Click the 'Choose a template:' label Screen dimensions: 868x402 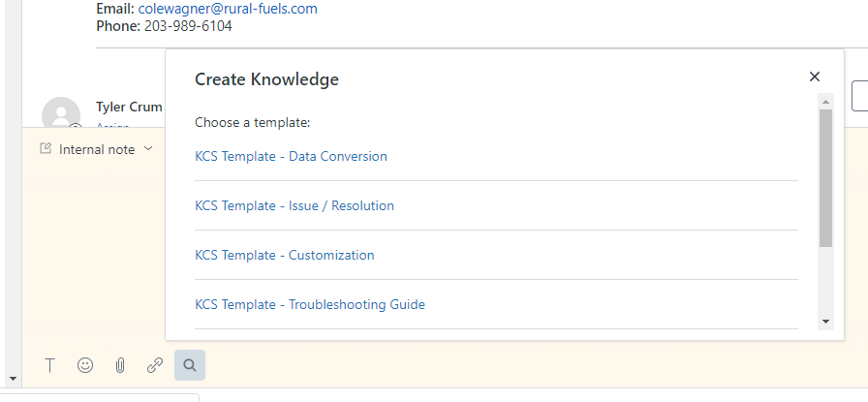[x=253, y=122]
